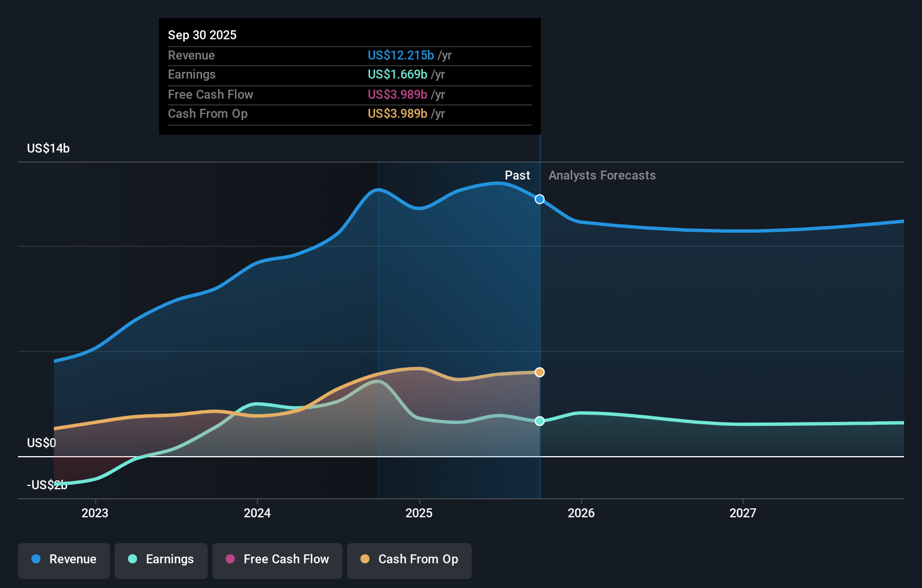Select the blue Revenue marker on the chart

click(x=539, y=199)
